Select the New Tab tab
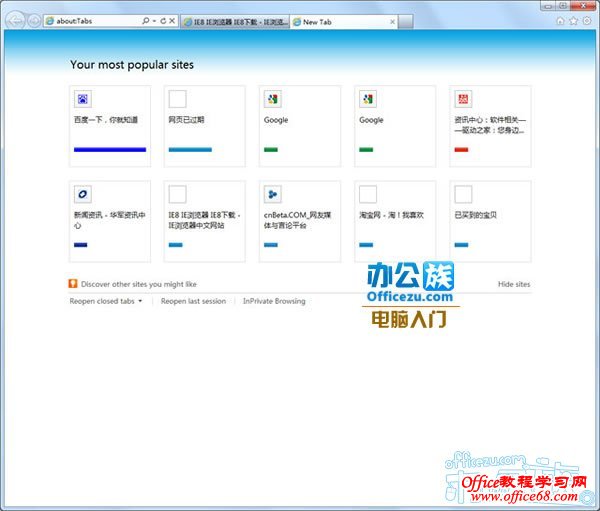 [x=344, y=22]
